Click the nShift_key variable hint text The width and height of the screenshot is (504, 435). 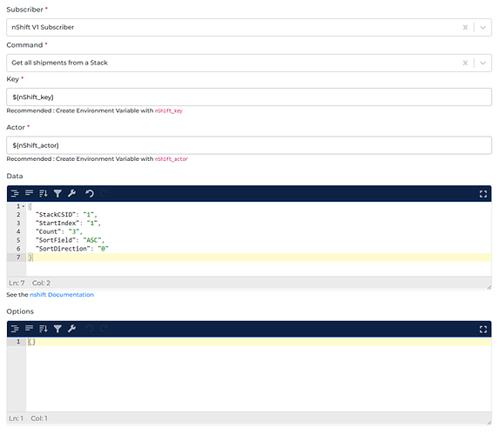168,110
